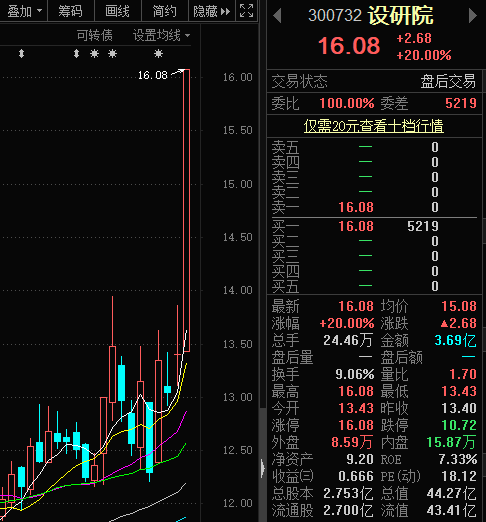Viewport: 486px width, 522px height.
Task: Open the 设置均线 moving average dropdown
Action: point(161,35)
